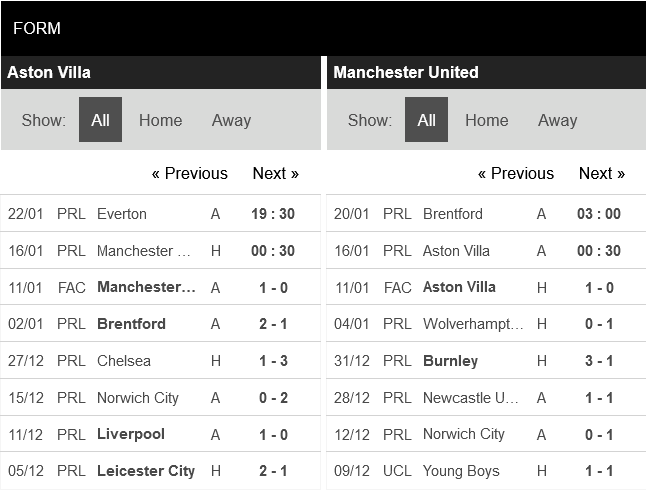The image size is (646, 501).
Task: Go to Previous results for Manchester United
Action: (515, 173)
